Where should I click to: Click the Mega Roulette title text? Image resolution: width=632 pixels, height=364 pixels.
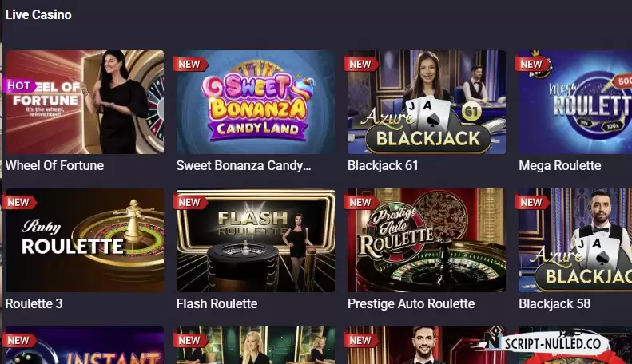pos(560,165)
